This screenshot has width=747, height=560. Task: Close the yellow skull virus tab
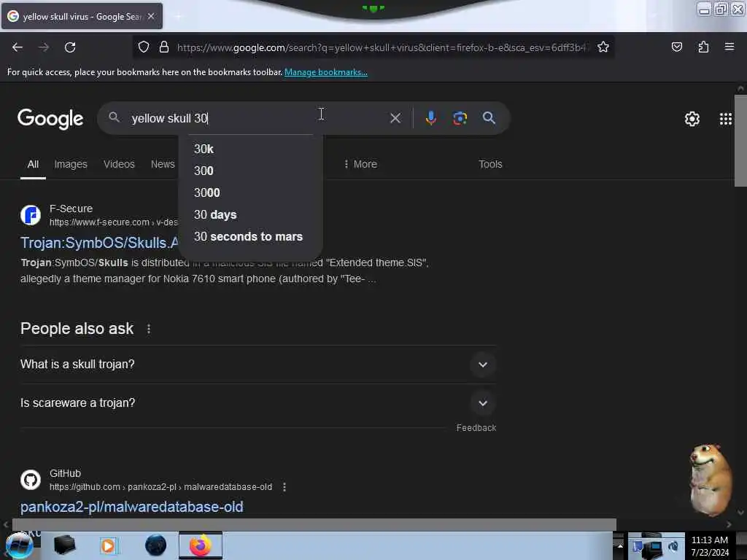point(151,16)
